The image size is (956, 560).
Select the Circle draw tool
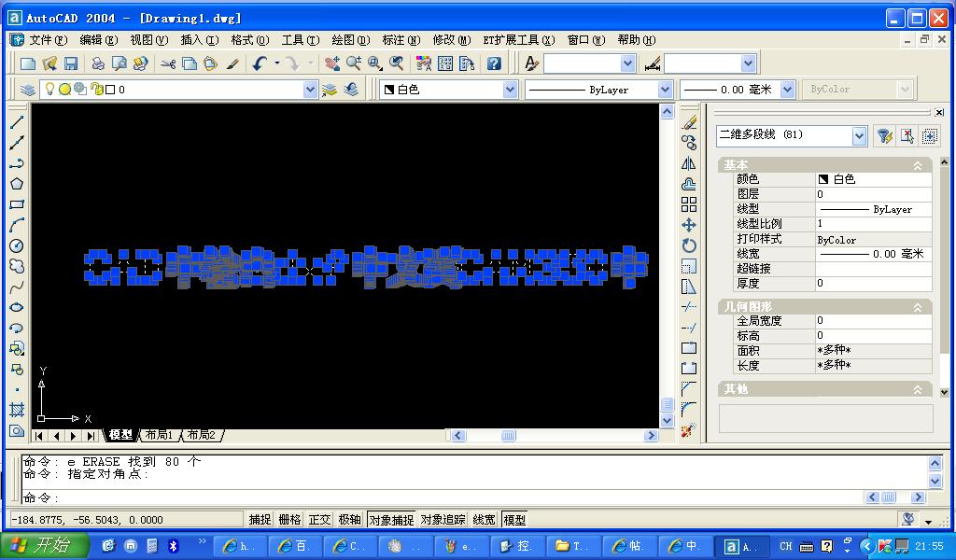pyautogui.click(x=17, y=245)
